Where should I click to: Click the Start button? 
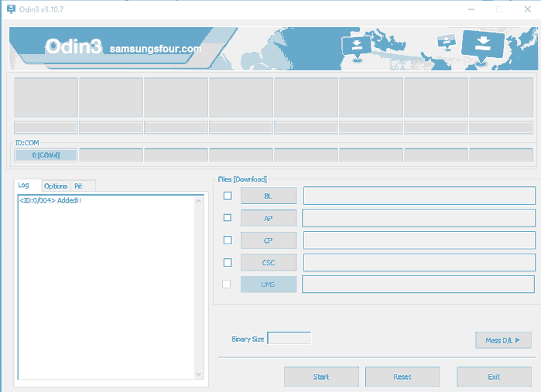coord(321,377)
